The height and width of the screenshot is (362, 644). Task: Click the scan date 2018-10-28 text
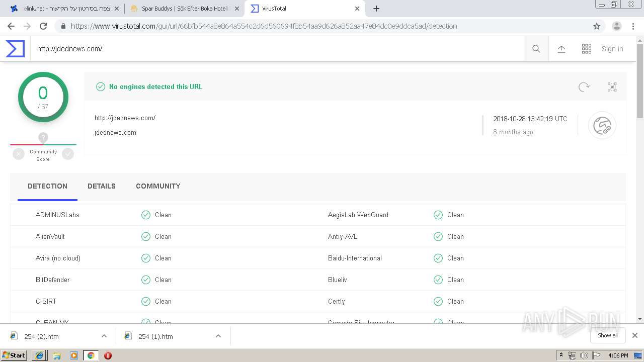point(530,119)
